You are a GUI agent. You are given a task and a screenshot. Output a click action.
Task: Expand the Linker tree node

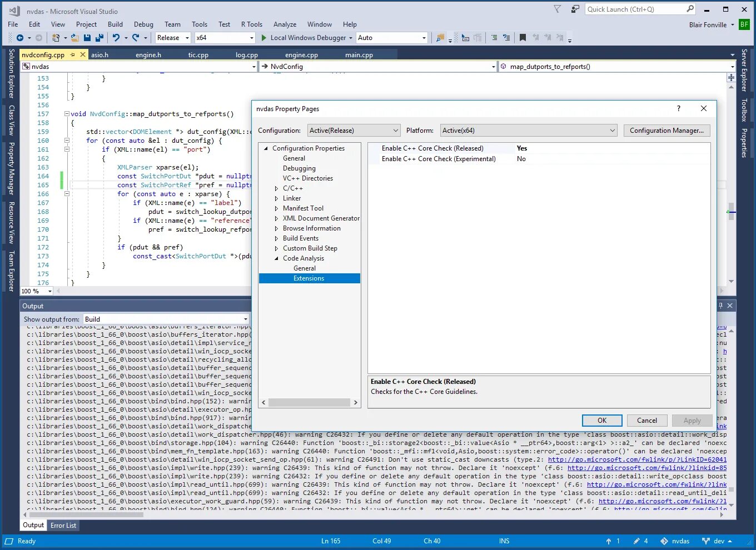276,198
